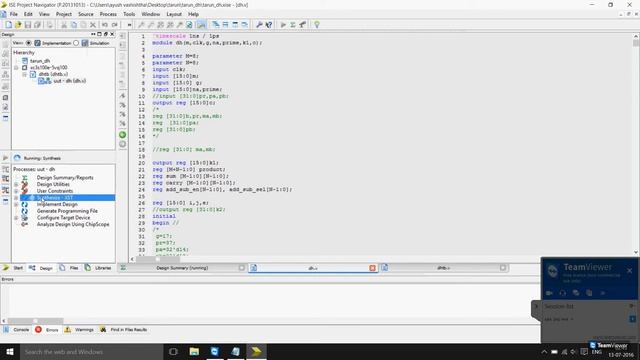Screen dimensions: 640x360
Task: Expand the Implement Design process node
Action: pos(16,204)
